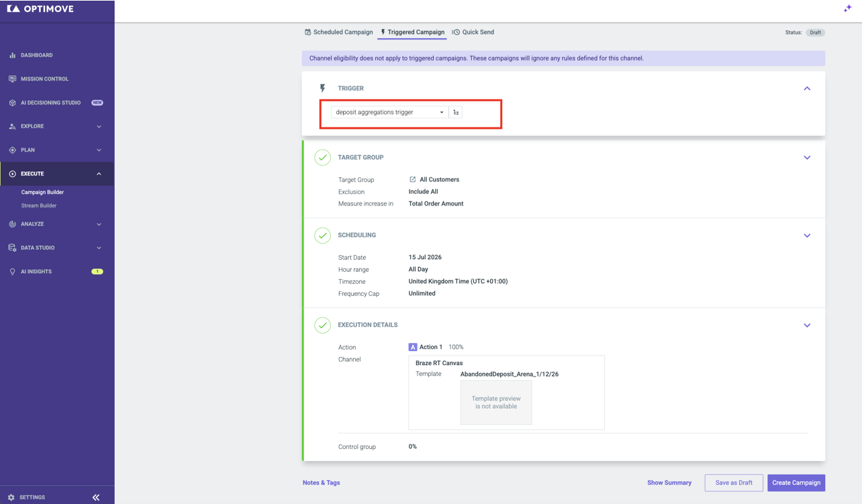The width and height of the screenshot is (862, 504).
Task: Open the deposit aggregations trigger dropdown
Action: (390, 112)
